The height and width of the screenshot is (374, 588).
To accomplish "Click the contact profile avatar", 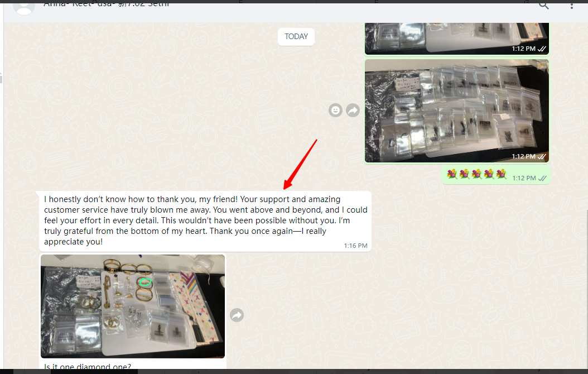I will (x=23, y=6).
